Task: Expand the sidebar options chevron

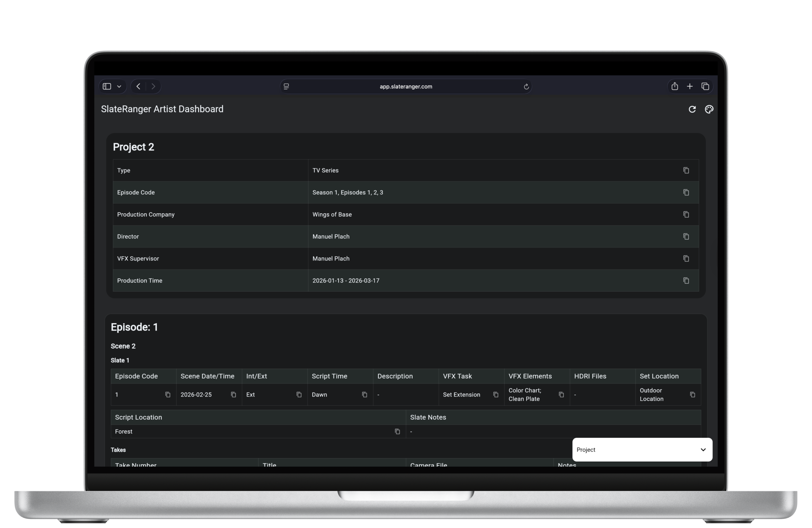Action: 119,87
